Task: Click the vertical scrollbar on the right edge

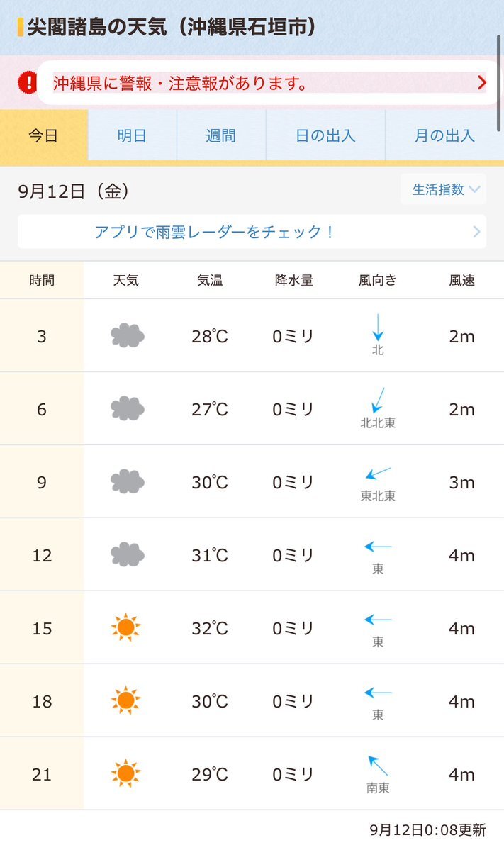Action: pyautogui.click(x=498, y=83)
